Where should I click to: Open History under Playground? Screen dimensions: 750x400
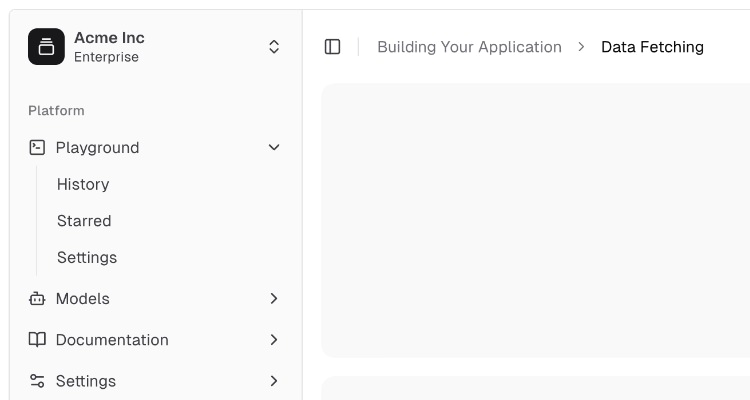pos(83,184)
